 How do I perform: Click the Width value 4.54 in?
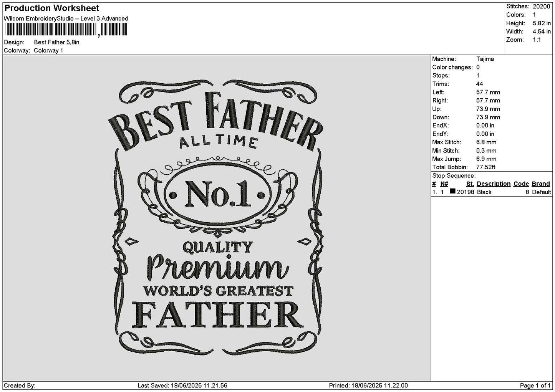coord(542,31)
